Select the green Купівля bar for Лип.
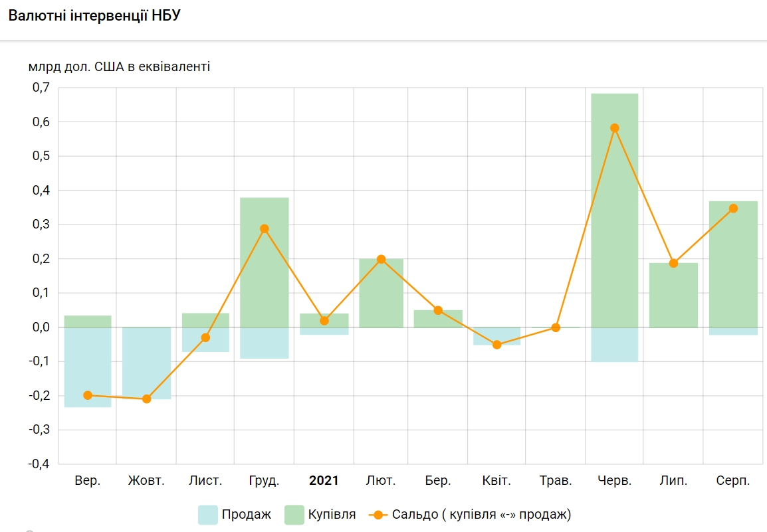The image size is (767, 532). pyautogui.click(x=673, y=299)
